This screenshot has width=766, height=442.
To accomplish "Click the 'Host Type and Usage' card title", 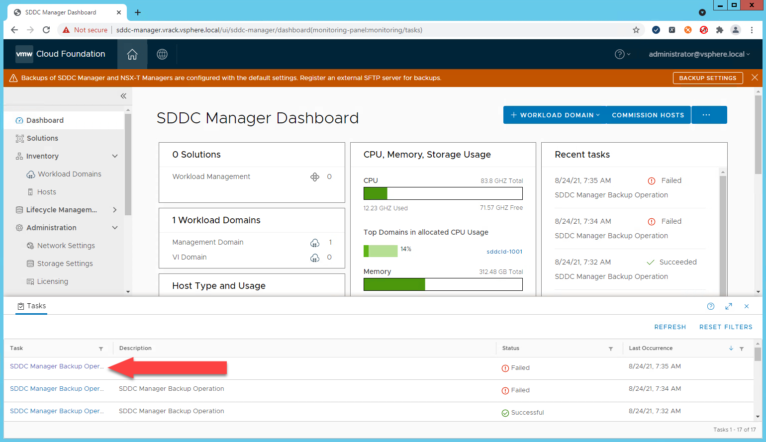I will (218, 286).
